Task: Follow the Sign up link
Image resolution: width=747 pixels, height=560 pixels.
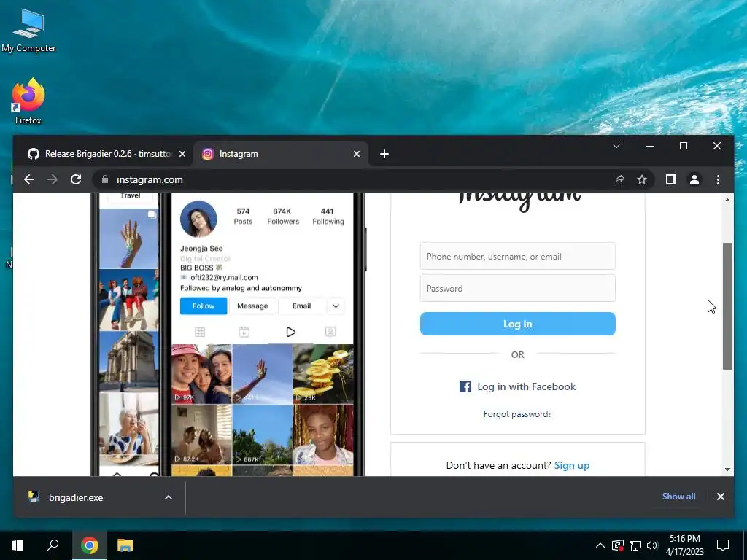Action: coord(572,465)
